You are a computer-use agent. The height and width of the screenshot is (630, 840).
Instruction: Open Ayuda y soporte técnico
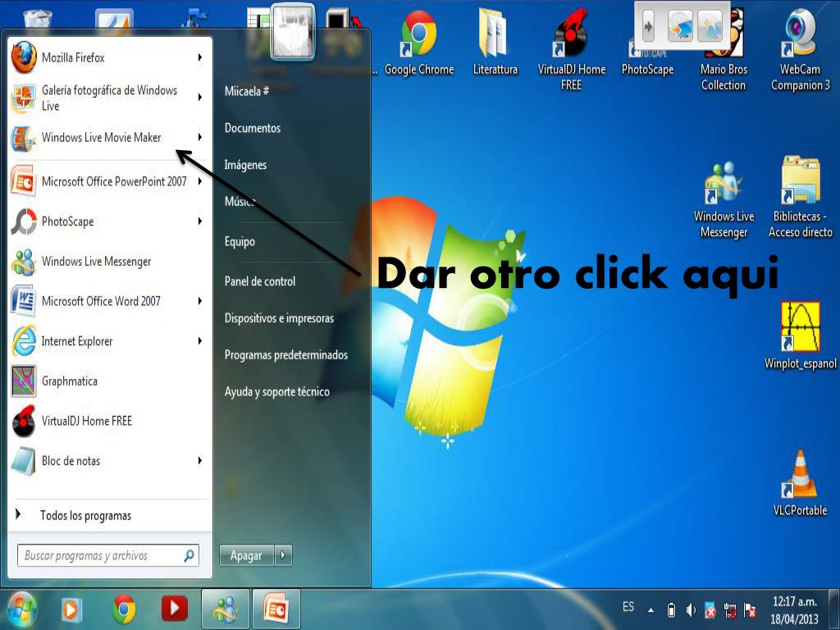tap(277, 392)
